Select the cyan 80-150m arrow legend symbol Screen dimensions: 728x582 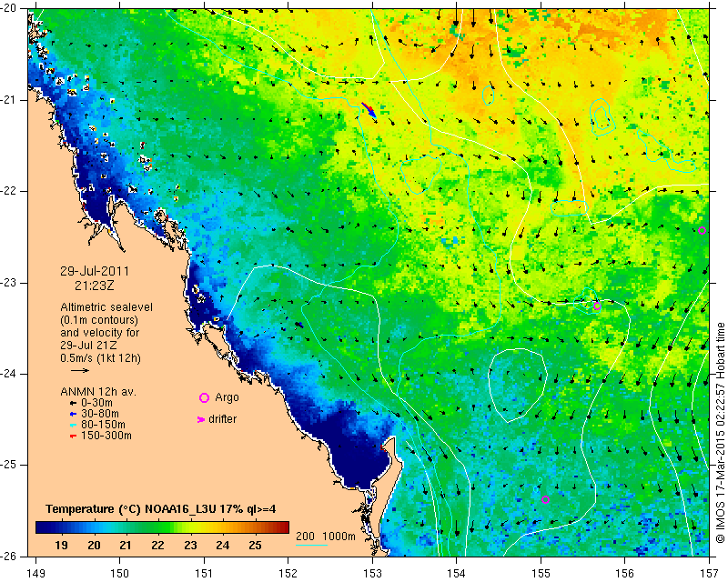73,425
